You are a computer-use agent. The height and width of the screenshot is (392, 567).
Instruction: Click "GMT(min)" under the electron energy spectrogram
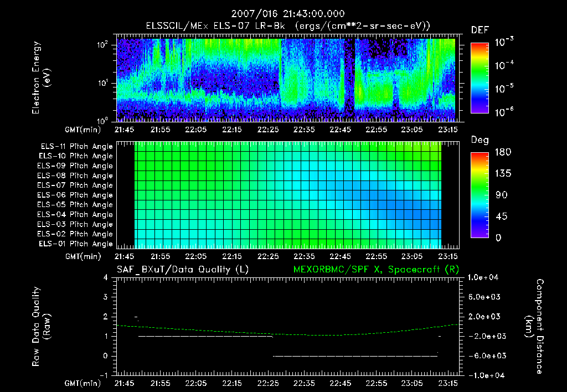point(83,130)
